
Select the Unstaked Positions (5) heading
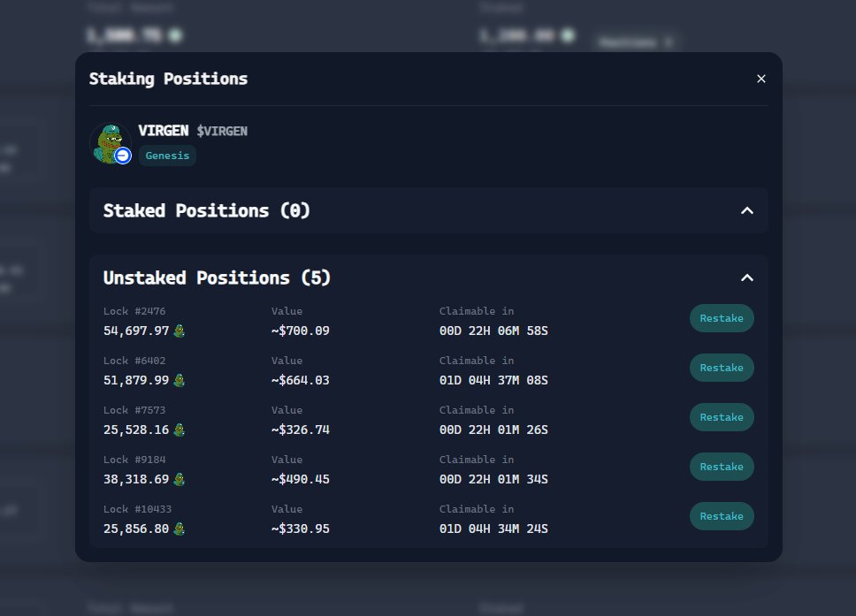[217, 278]
